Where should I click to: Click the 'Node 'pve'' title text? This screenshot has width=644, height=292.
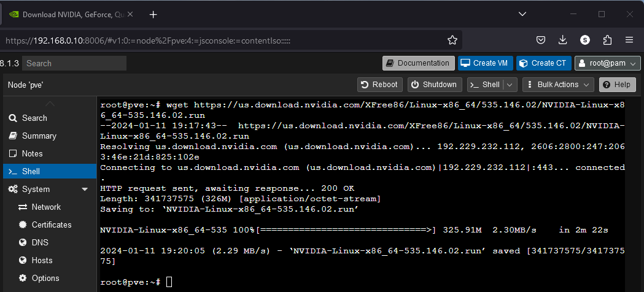(25, 85)
